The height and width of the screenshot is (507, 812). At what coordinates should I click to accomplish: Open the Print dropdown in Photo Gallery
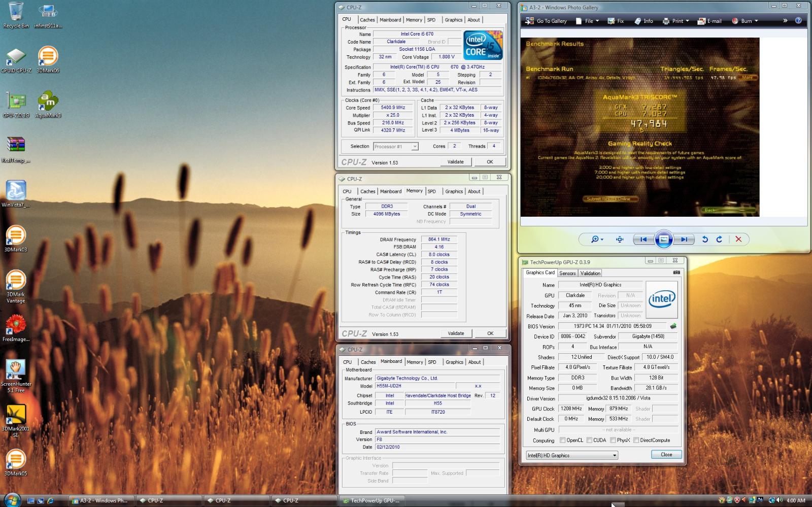click(676, 21)
